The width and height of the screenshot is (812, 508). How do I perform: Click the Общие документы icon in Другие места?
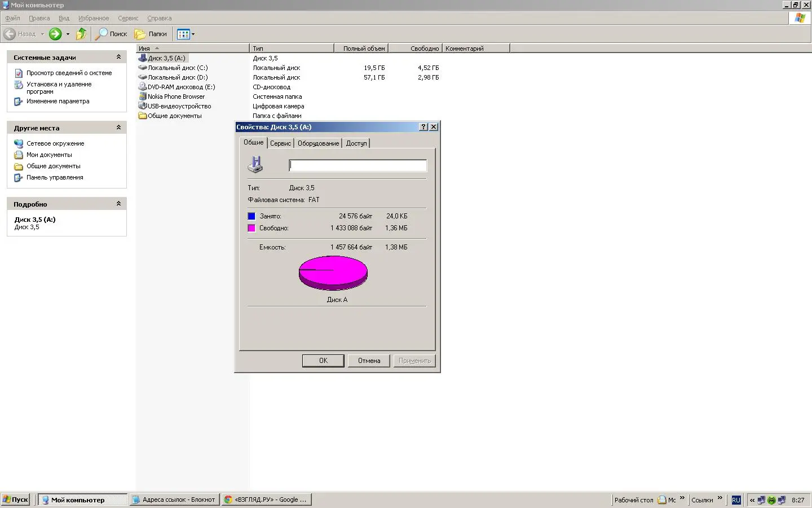[19, 166]
